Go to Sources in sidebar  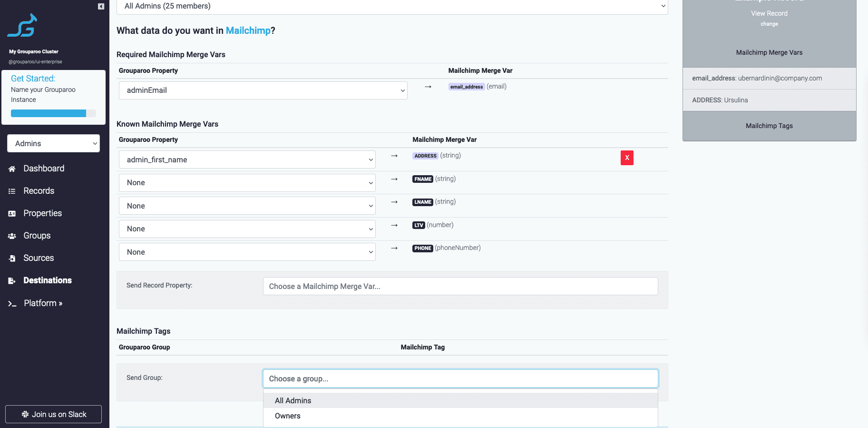click(x=39, y=258)
